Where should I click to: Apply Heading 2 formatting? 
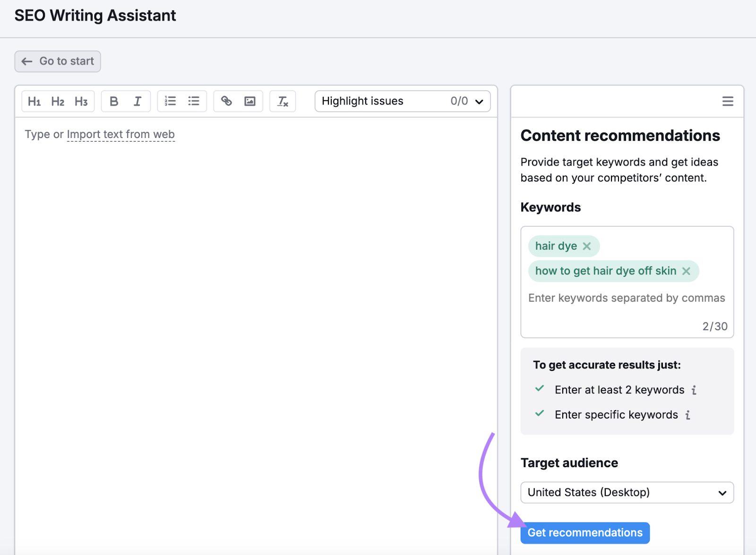(58, 101)
